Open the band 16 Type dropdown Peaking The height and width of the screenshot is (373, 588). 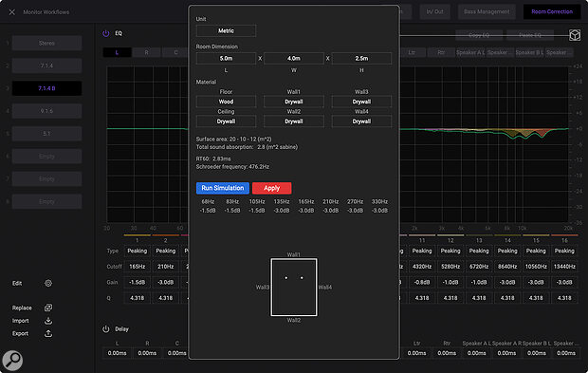tap(564, 251)
